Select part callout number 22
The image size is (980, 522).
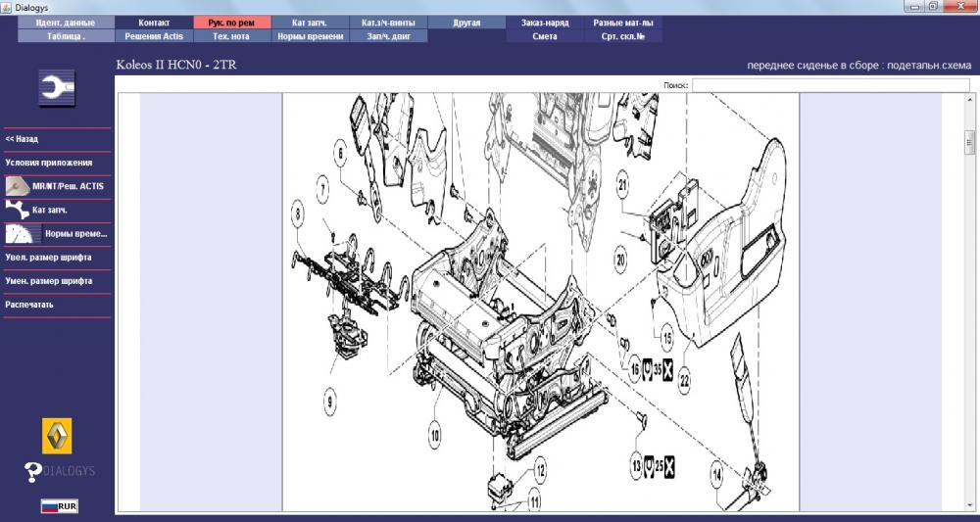[684, 379]
